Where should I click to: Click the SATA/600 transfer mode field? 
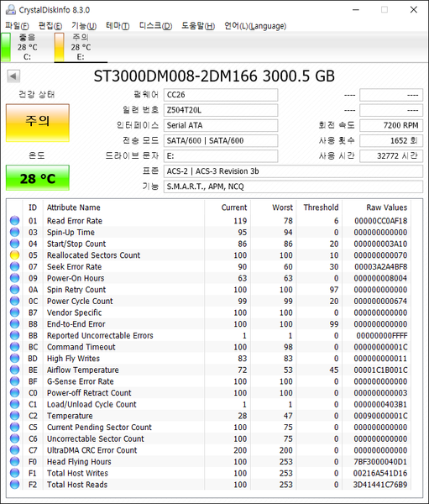[x=221, y=141]
